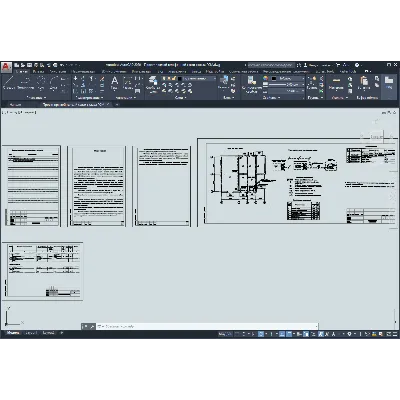Switch to Model tab at bottom

pos(13,333)
